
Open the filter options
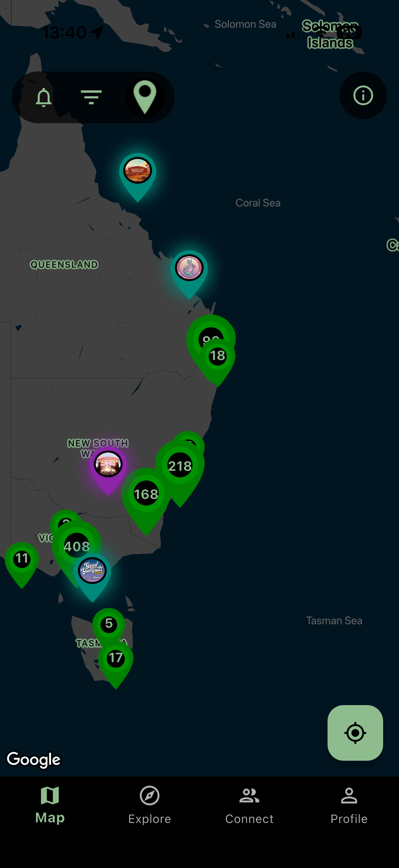click(91, 97)
